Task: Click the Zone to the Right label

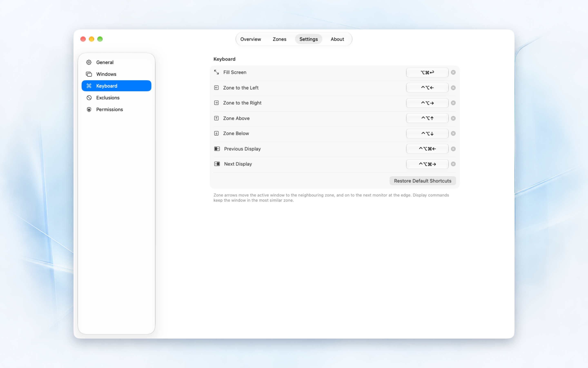Action: pos(242,103)
